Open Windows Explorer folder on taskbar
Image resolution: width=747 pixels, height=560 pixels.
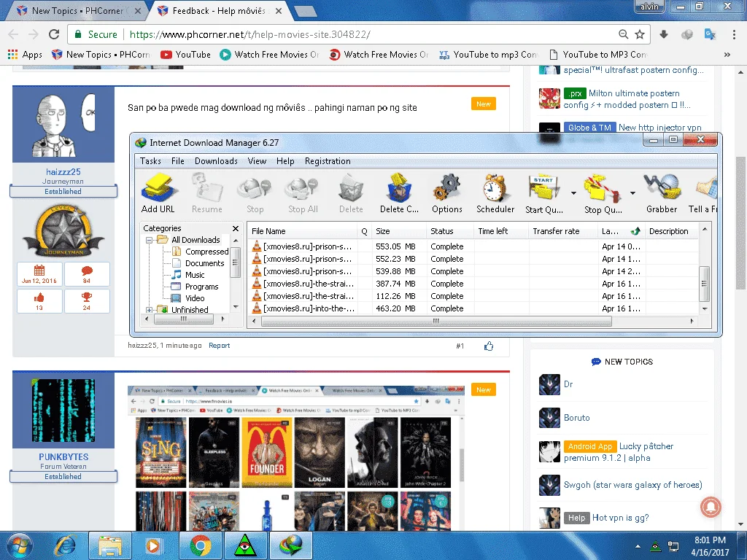[x=110, y=545]
